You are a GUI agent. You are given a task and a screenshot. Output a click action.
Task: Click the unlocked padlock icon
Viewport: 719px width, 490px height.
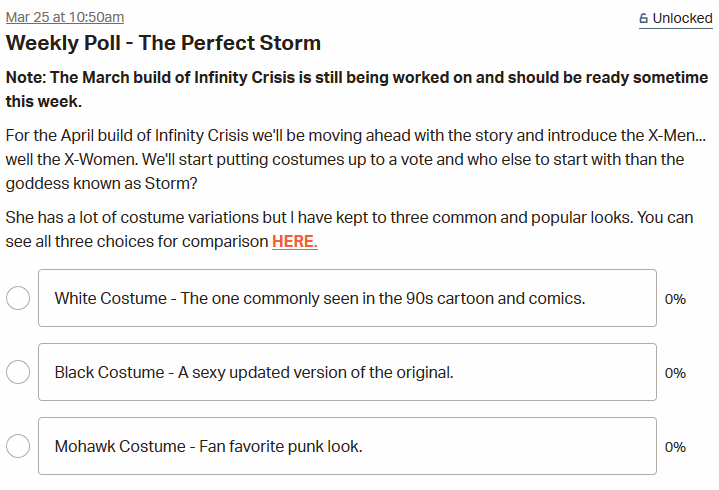tap(643, 18)
